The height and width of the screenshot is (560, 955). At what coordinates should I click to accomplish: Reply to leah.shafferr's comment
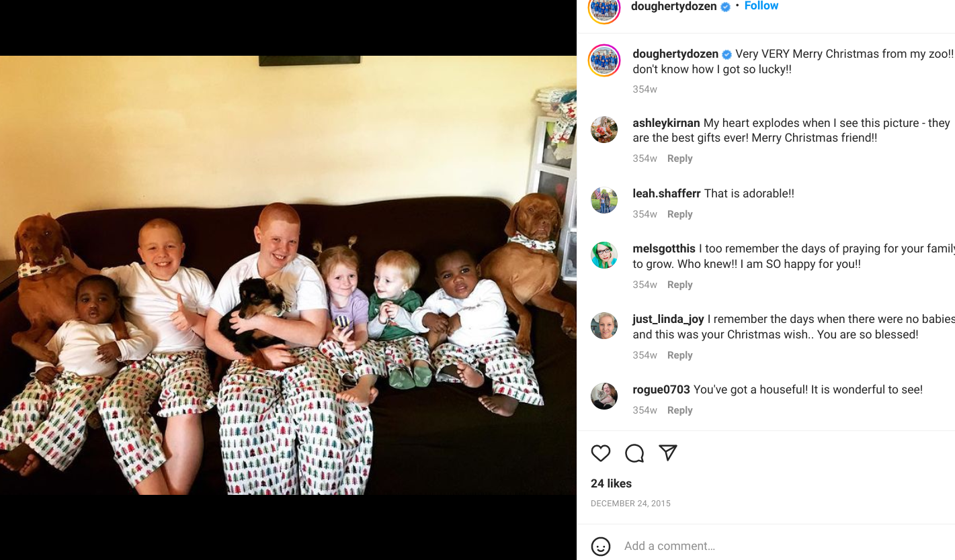tap(679, 214)
